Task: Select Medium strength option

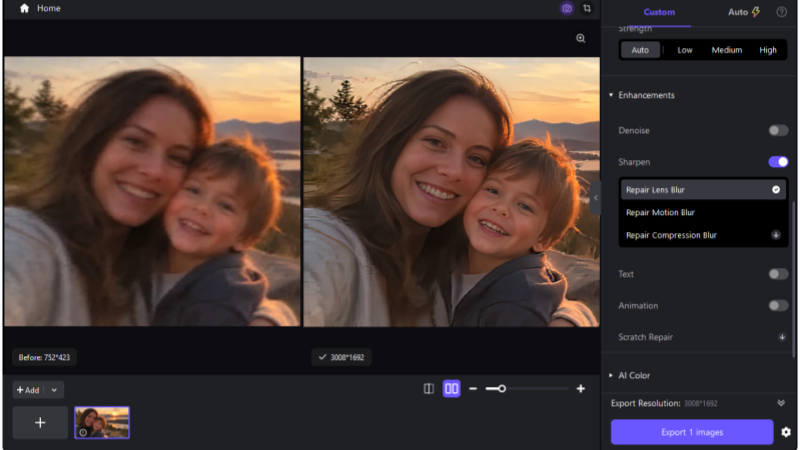Action: point(727,50)
